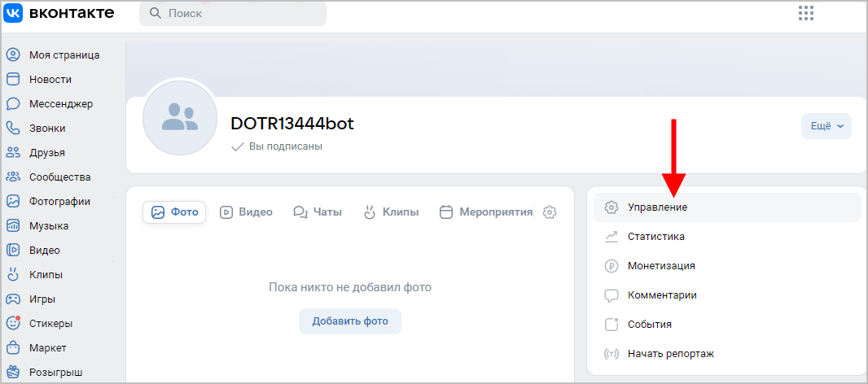The width and height of the screenshot is (868, 384).
Task: Click the Market bag icon
Action: coord(13,348)
